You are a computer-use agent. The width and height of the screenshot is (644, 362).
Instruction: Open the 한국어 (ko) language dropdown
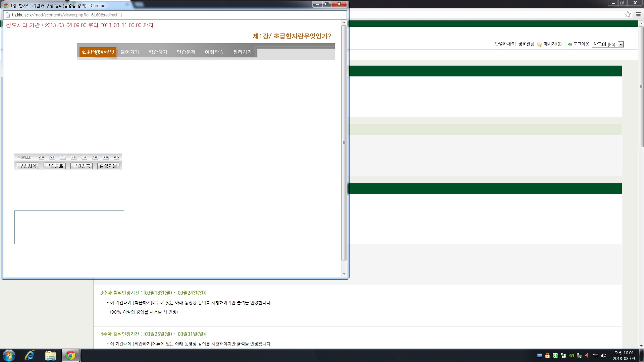(607, 44)
